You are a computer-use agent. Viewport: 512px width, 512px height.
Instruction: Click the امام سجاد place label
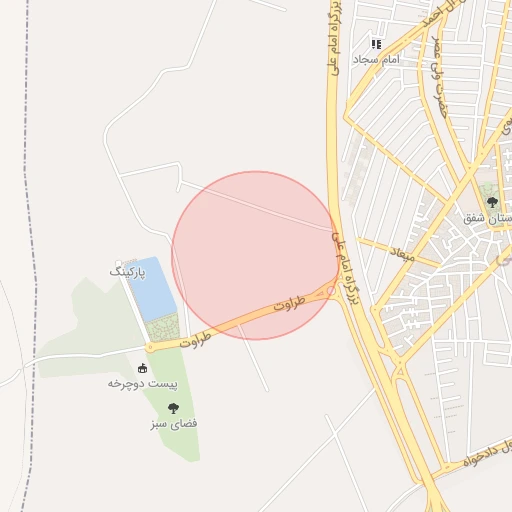tap(376, 60)
